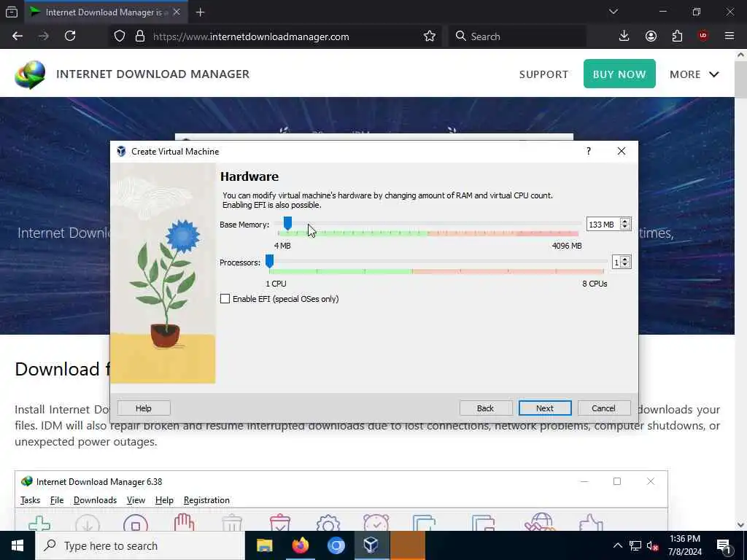Image resolution: width=747 pixels, height=560 pixels.
Task: Increase Base Memory with up spinner arrow
Action: 625,222
